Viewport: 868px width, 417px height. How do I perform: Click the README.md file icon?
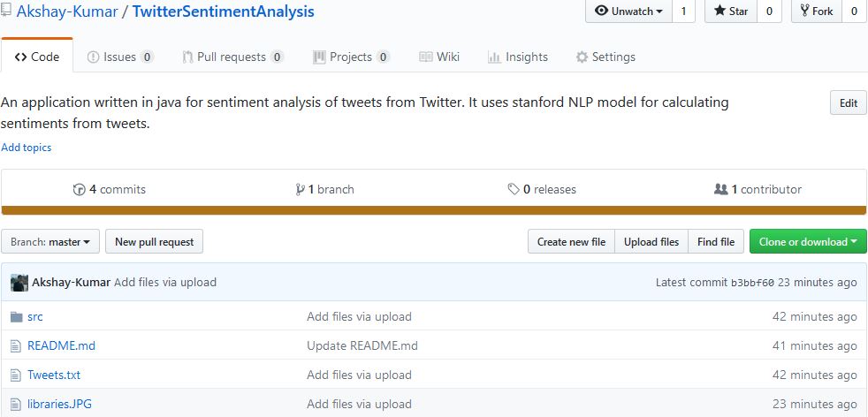16,346
